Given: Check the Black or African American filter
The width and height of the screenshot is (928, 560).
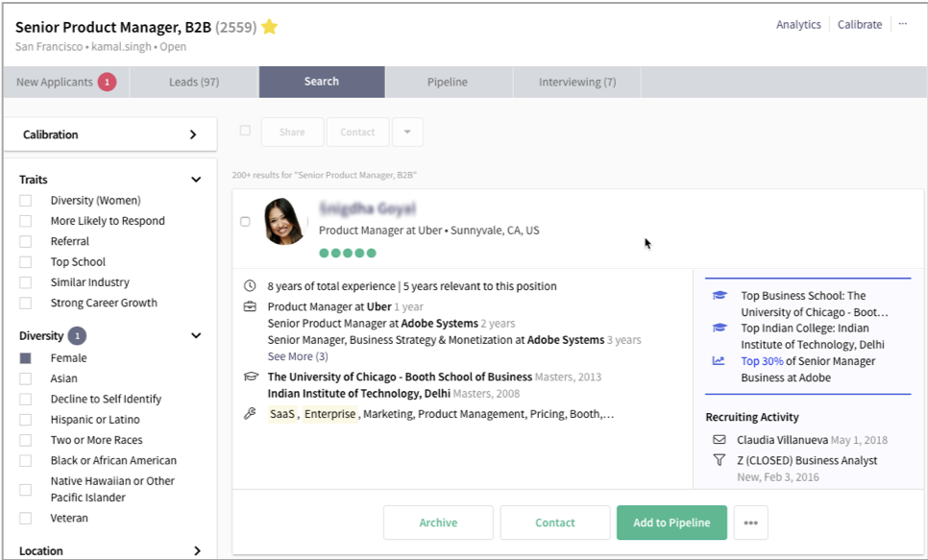Looking at the screenshot, I should (25, 460).
